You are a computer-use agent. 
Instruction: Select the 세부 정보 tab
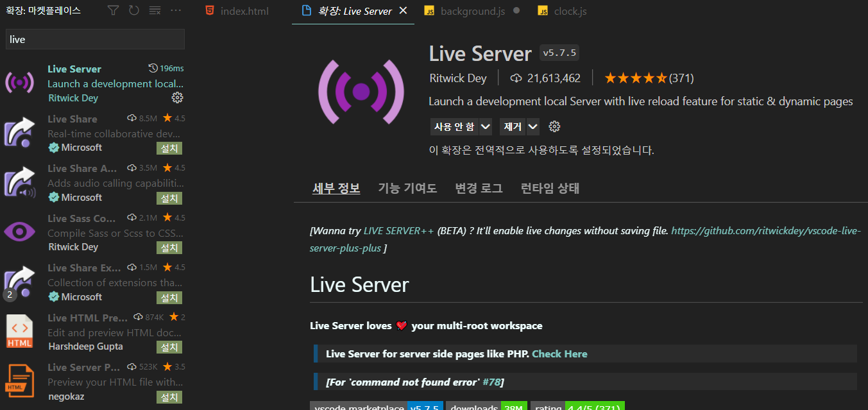coord(336,188)
